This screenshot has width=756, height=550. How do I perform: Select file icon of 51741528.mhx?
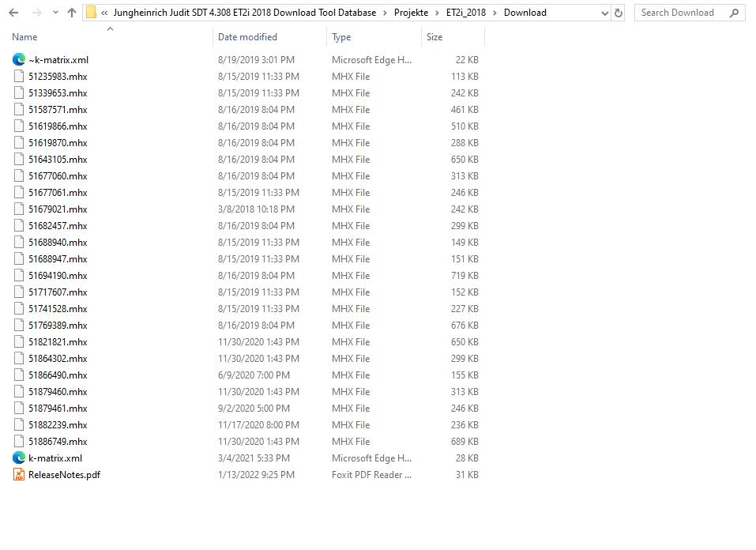click(19, 308)
